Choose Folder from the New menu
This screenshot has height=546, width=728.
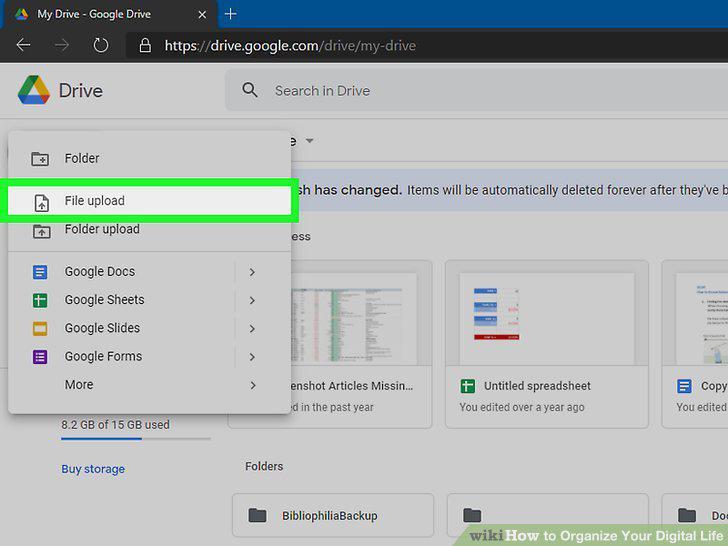point(150,158)
